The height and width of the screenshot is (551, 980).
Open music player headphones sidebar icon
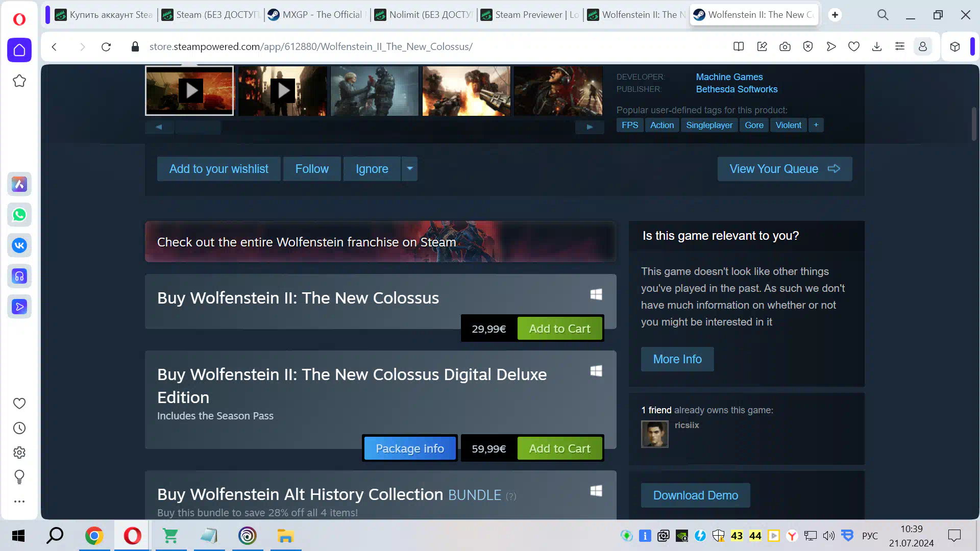(x=19, y=276)
